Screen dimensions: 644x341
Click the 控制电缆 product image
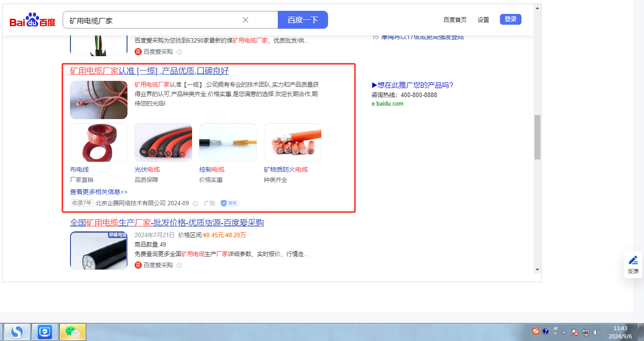click(228, 142)
